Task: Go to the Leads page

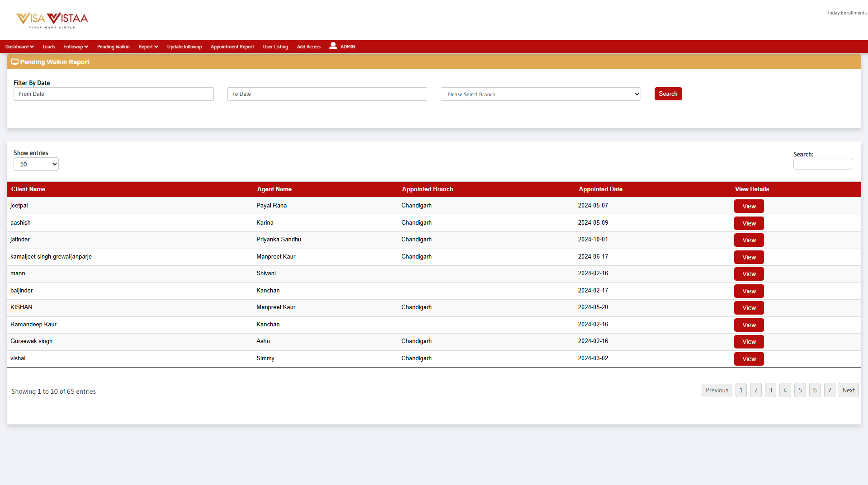Action: coord(49,47)
